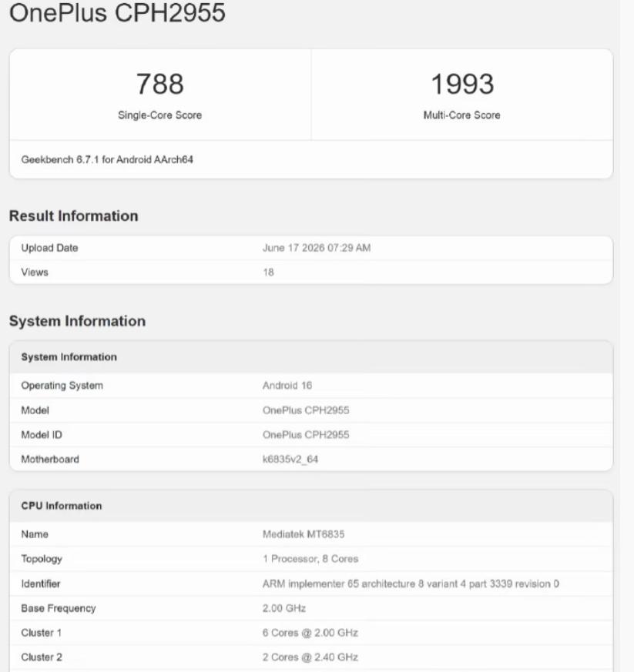Select the views count 18
This screenshot has width=634, height=672.
269,272
